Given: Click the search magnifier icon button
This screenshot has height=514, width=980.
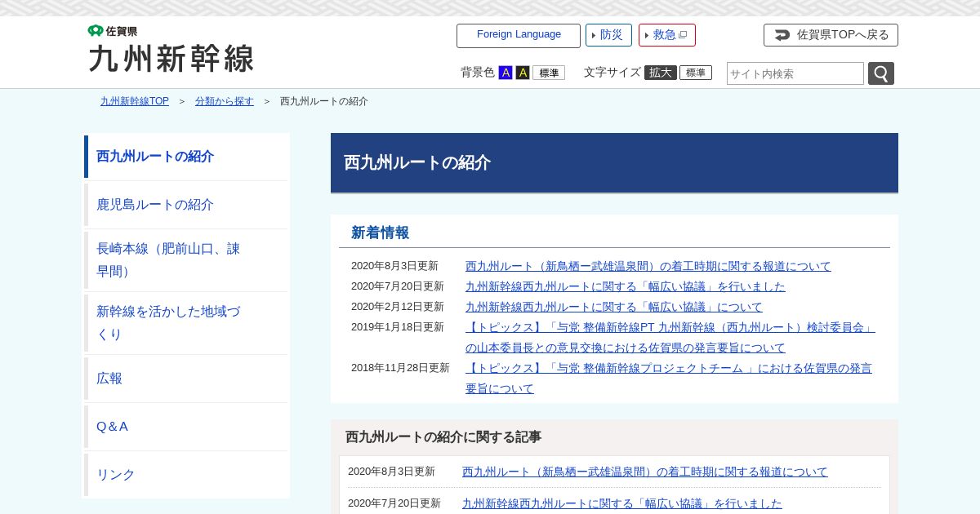Looking at the screenshot, I should [x=880, y=73].
